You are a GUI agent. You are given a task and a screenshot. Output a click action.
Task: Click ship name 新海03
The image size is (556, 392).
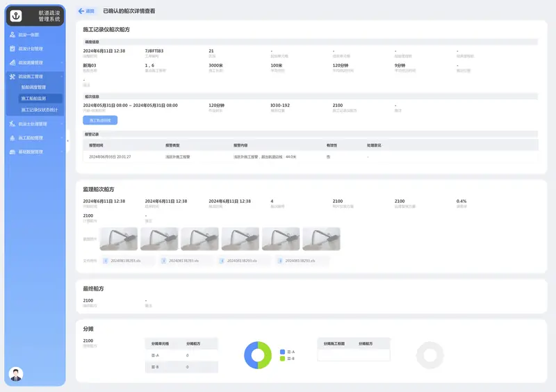point(90,65)
